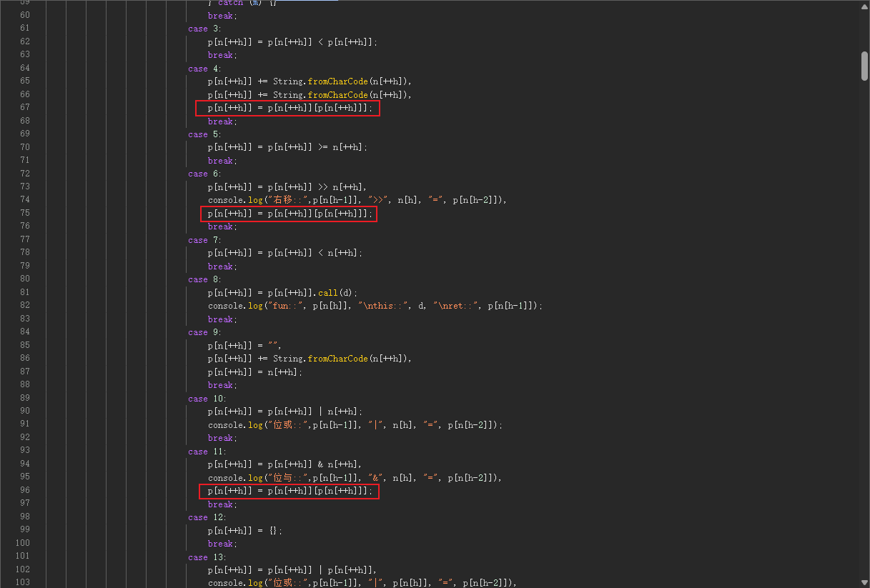Click the "< n[++h];" statement on line 78
This screenshot has width=870, height=588.
coord(285,253)
